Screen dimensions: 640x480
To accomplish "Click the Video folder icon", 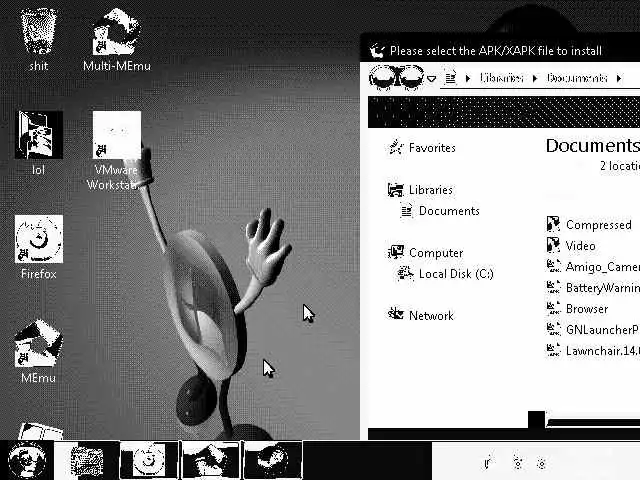I will coord(553,245).
